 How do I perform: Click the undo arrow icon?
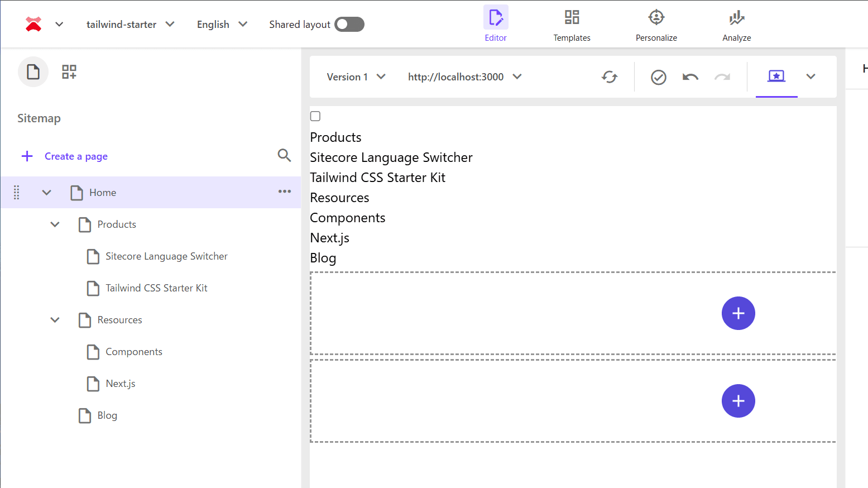[x=690, y=77]
